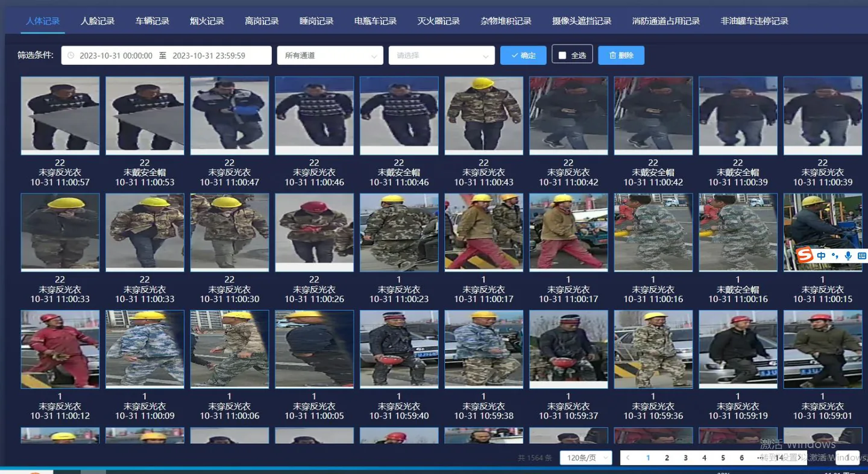Image resolution: width=868 pixels, height=474 pixels.
Task: Click the clock icon in the date filter
Action: coord(71,55)
